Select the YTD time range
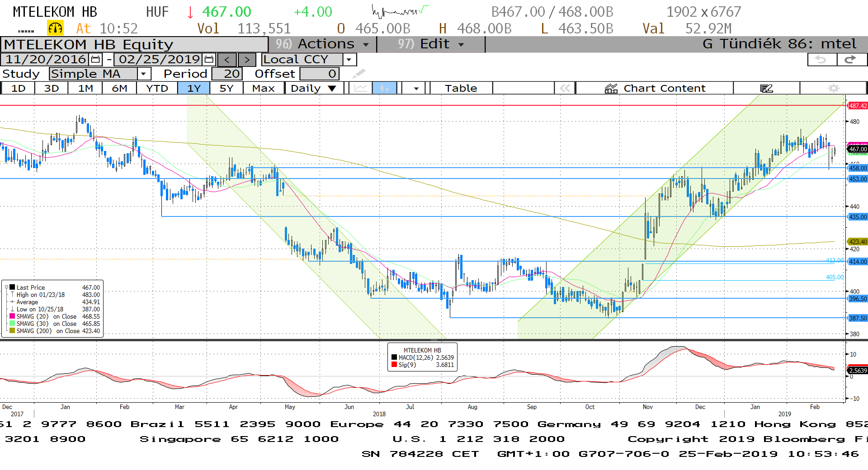 pyautogui.click(x=157, y=88)
